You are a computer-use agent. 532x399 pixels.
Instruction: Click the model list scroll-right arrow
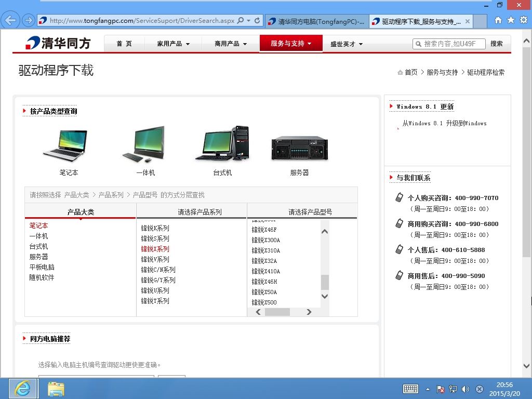[x=309, y=312]
